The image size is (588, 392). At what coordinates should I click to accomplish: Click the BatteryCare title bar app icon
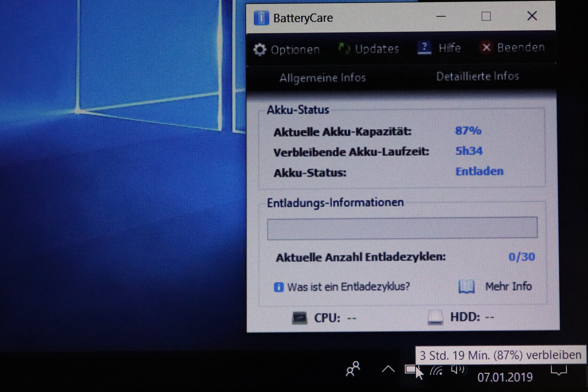point(261,18)
